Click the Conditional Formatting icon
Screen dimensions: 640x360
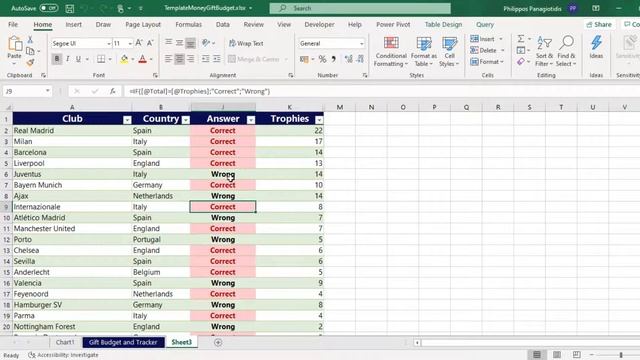click(391, 44)
